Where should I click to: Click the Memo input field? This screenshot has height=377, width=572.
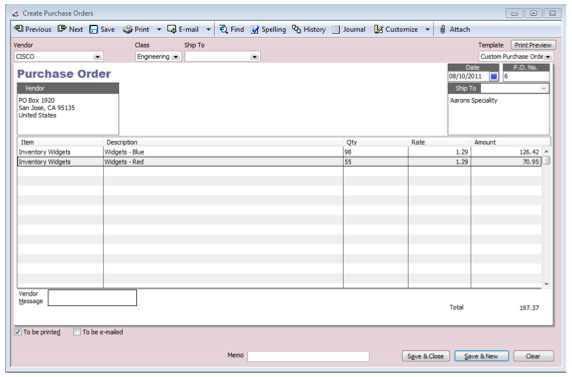tap(308, 356)
